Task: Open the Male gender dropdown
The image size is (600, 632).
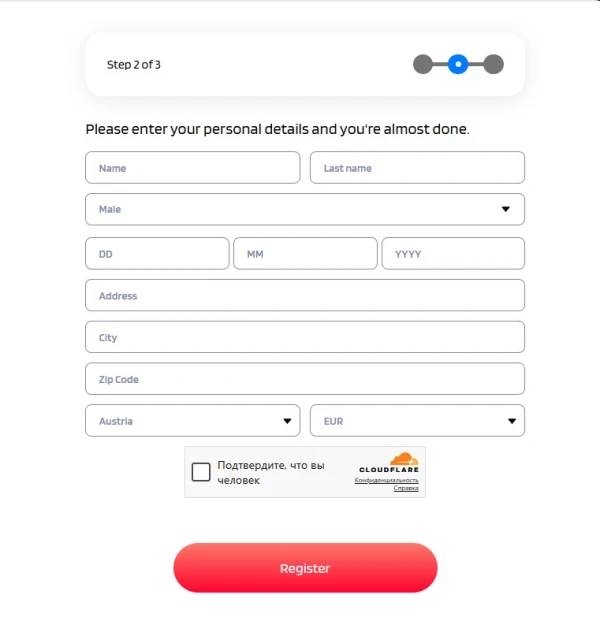Action: point(305,210)
